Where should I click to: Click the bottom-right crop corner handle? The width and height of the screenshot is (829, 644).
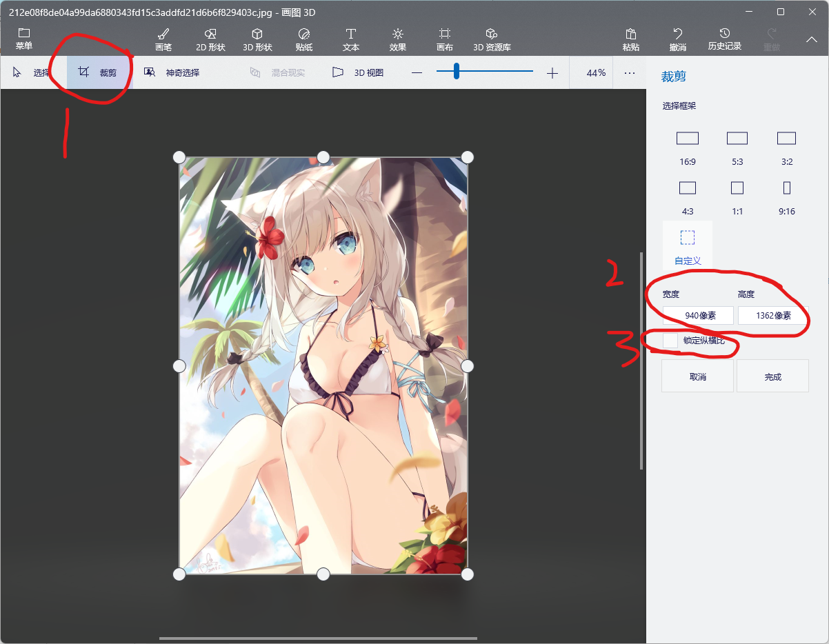(467, 574)
